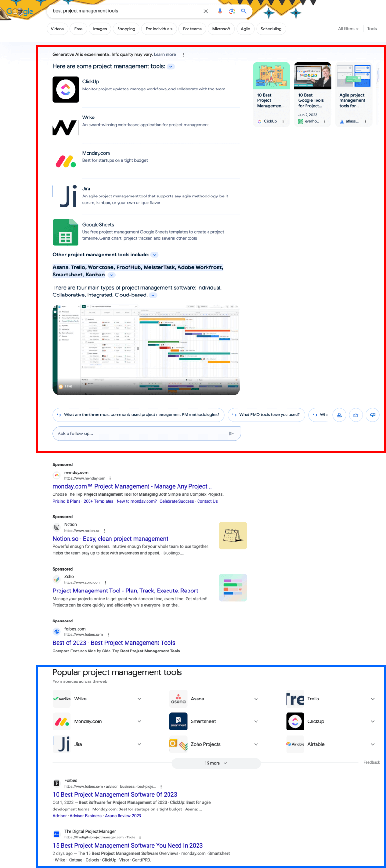Click the magnifying glass search icon
Viewport: 386px width, 868px height.
244,11
